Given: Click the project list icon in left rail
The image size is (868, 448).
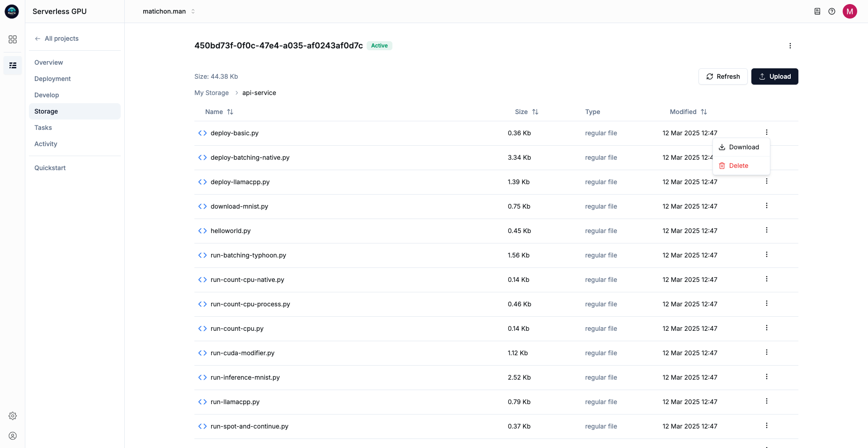Looking at the screenshot, I should coord(13,66).
